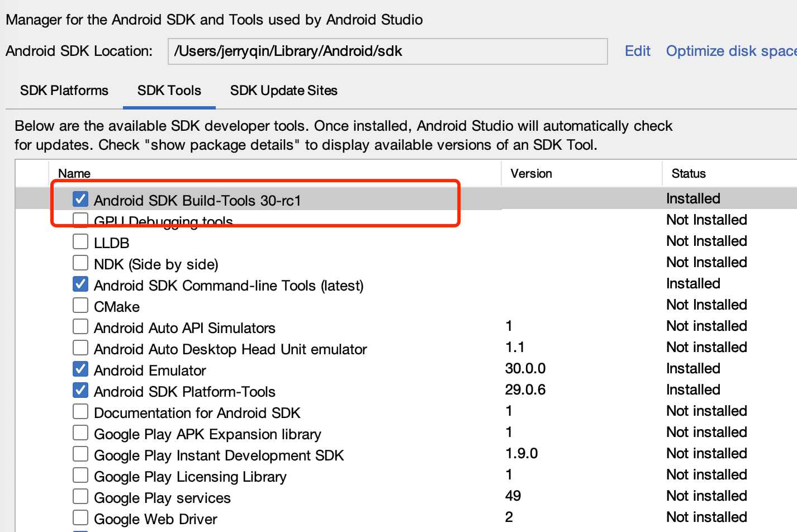This screenshot has height=532, width=797.
Task: Select the Android Emulator row label
Action: (150, 370)
